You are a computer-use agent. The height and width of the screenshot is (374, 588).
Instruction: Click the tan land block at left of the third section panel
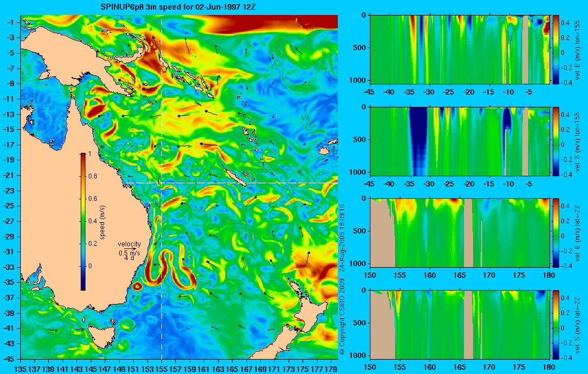(x=383, y=234)
